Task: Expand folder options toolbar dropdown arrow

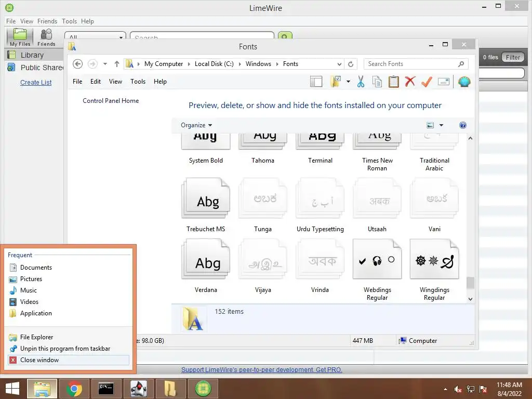Action: pyautogui.click(x=348, y=82)
